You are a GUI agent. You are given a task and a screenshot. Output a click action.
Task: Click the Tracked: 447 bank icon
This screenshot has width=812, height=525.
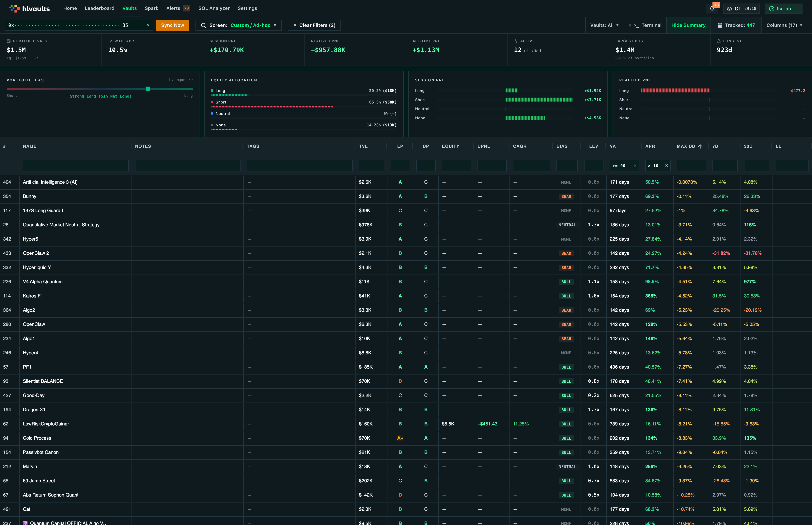[720, 25]
